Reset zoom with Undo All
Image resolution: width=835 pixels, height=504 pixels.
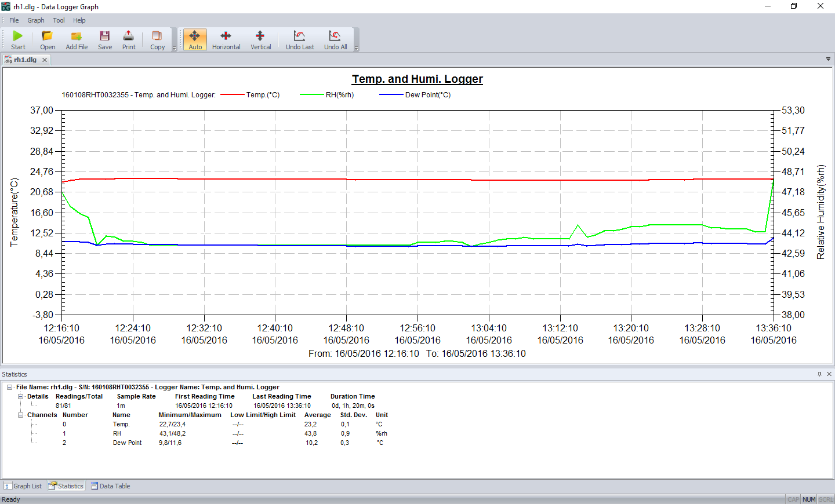pyautogui.click(x=335, y=36)
